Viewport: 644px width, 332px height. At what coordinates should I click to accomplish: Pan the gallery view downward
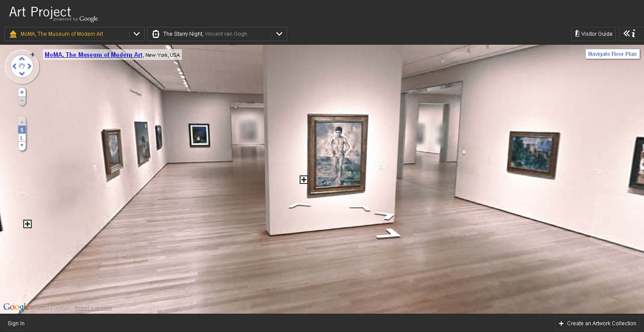[x=22, y=74]
